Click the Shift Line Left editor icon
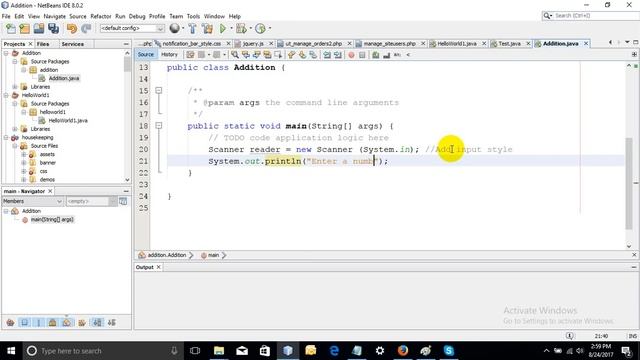 pyautogui.click(x=327, y=55)
